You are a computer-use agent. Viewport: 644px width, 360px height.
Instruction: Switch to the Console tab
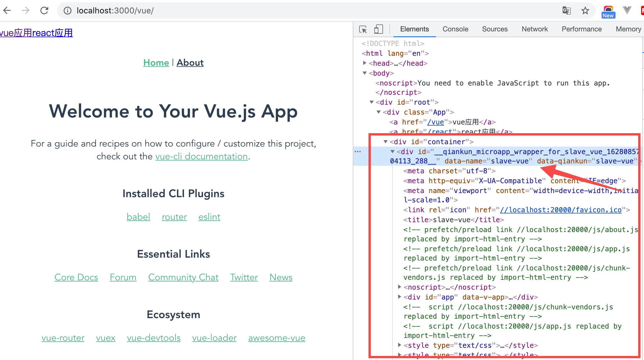455,29
